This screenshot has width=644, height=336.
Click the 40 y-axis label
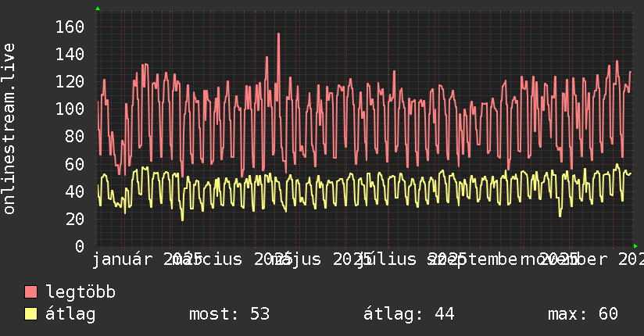click(75, 191)
